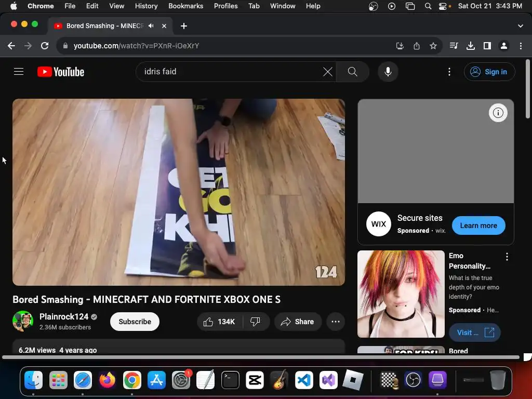Open Plainrock124 channel name link
Viewport: 532px width, 399px height.
click(x=64, y=316)
